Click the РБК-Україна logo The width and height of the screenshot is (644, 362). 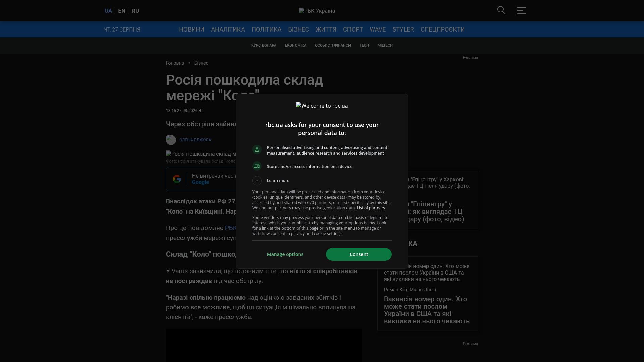(317, 11)
